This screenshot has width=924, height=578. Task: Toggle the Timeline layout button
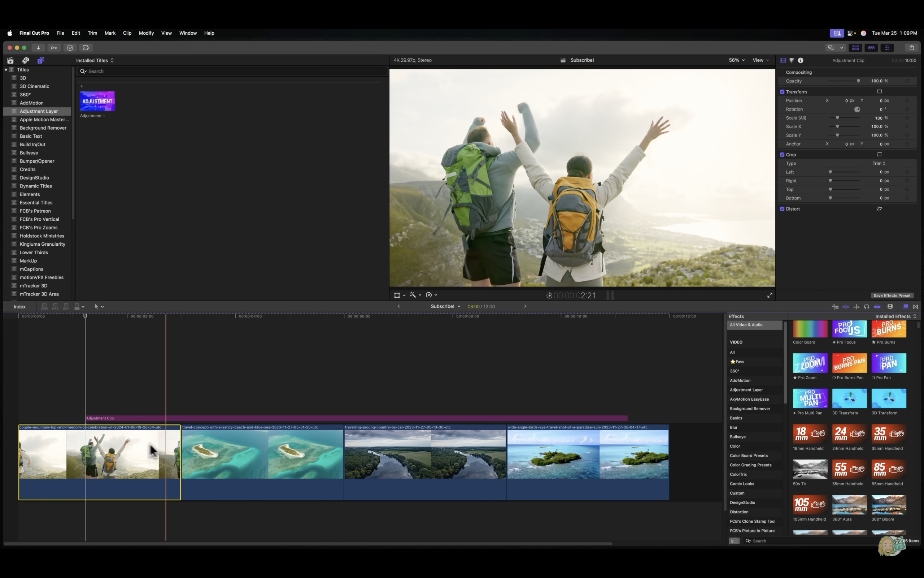pyautogui.click(x=871, y=48)
